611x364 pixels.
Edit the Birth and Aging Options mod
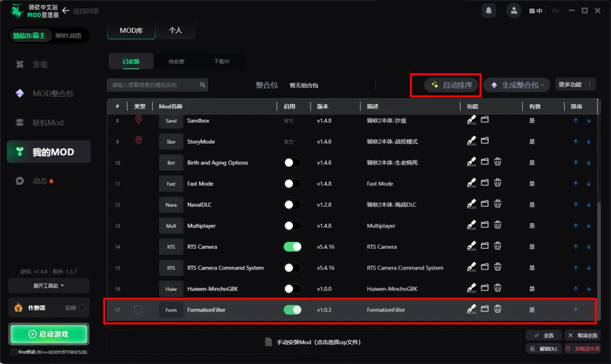coord(471,162)
